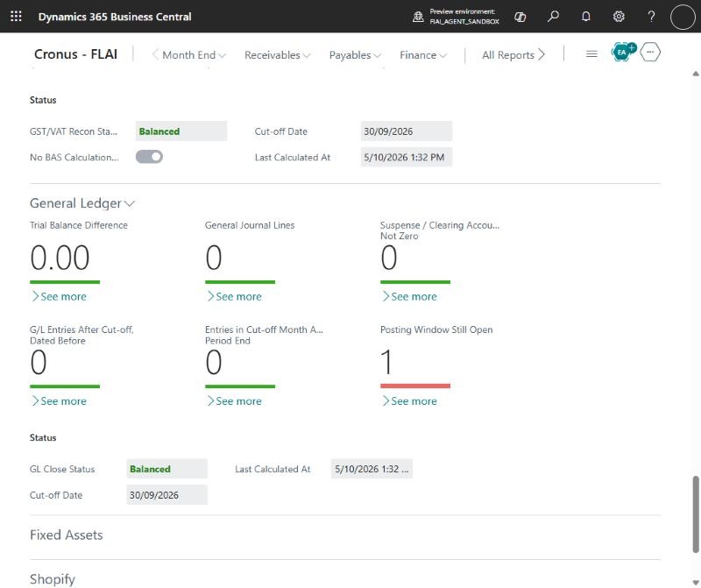The width and height of the screenshot is (701, 588).
Task: See more for Suspense / Clearing Accounts
Action: 409,296
